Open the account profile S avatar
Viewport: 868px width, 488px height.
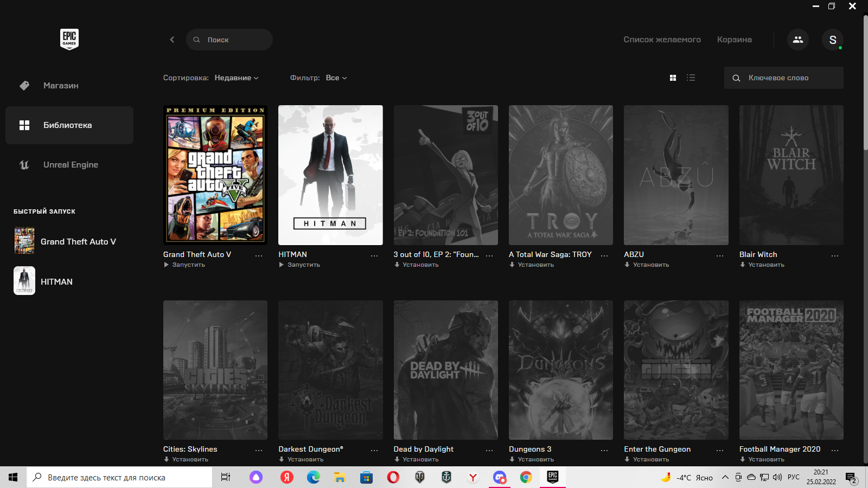833,40
